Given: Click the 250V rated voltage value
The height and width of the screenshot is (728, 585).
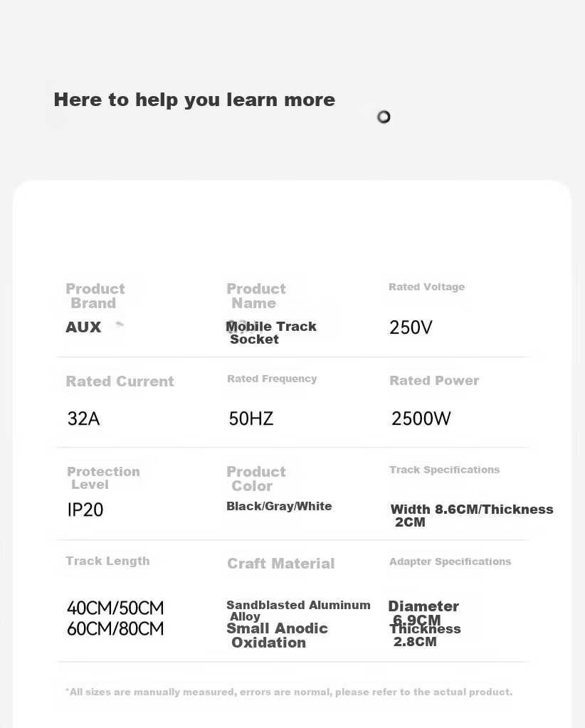Looking at the screenshot, I should coord(411,327).
